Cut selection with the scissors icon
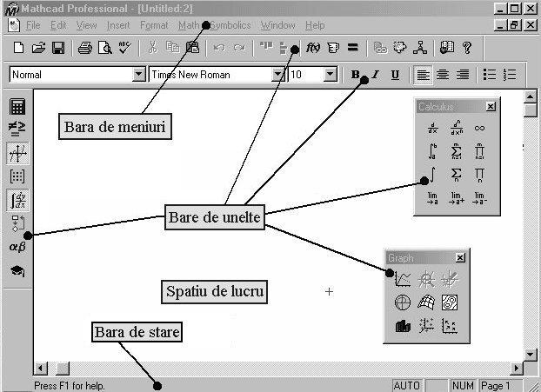The width and height of the screenshot is (541, 392). (152, 48)
